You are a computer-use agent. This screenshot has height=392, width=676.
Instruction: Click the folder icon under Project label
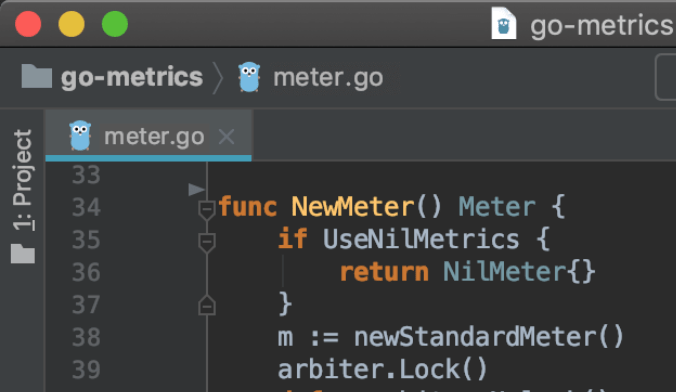(23, 254)
